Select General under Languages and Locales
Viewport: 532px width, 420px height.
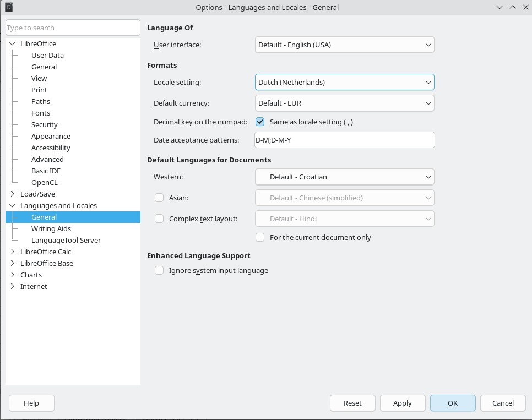point(73,217)
